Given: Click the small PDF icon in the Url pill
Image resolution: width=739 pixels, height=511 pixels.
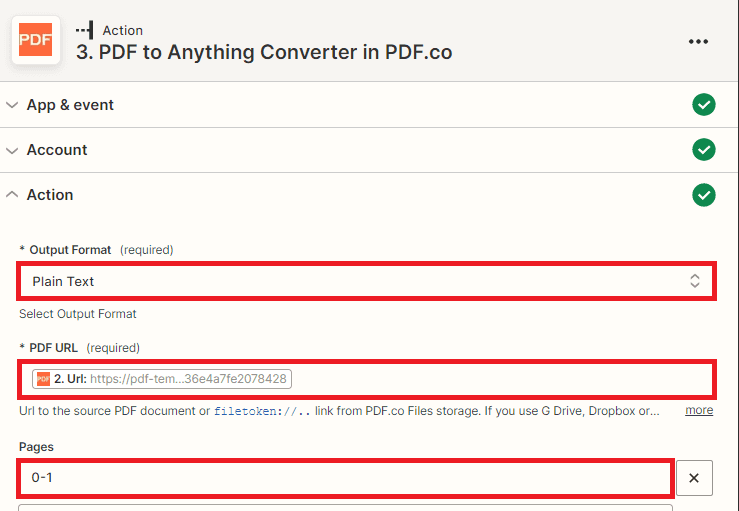Looking at the screenshot, I should coord(44,379).
